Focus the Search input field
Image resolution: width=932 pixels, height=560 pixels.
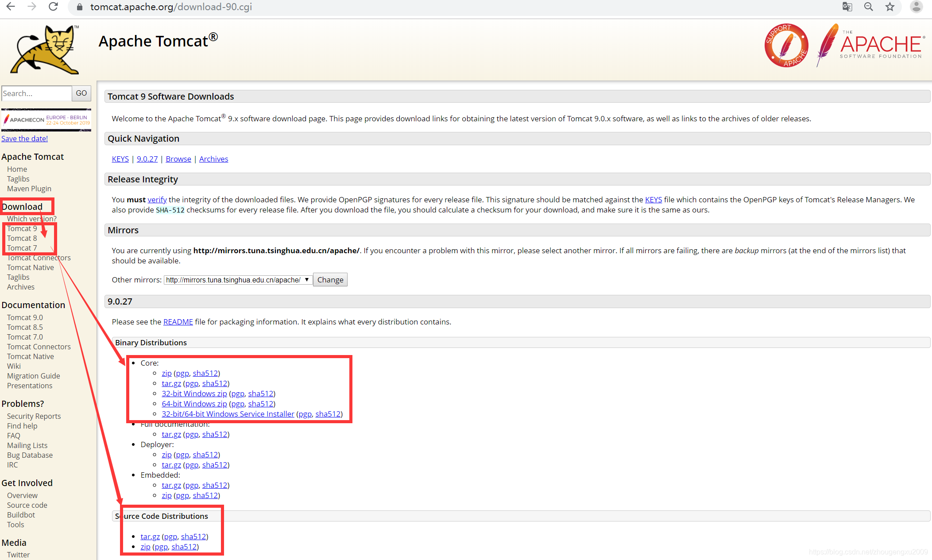pos(37,93)
